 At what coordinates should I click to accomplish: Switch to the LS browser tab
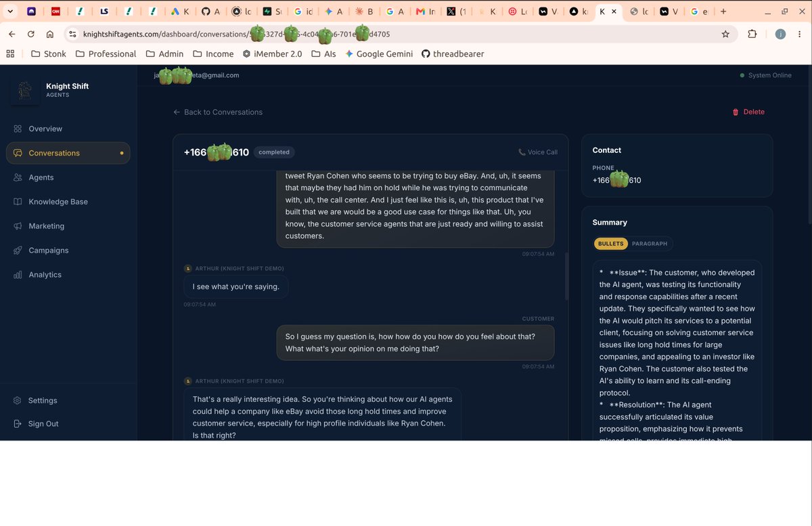(104, 12)
